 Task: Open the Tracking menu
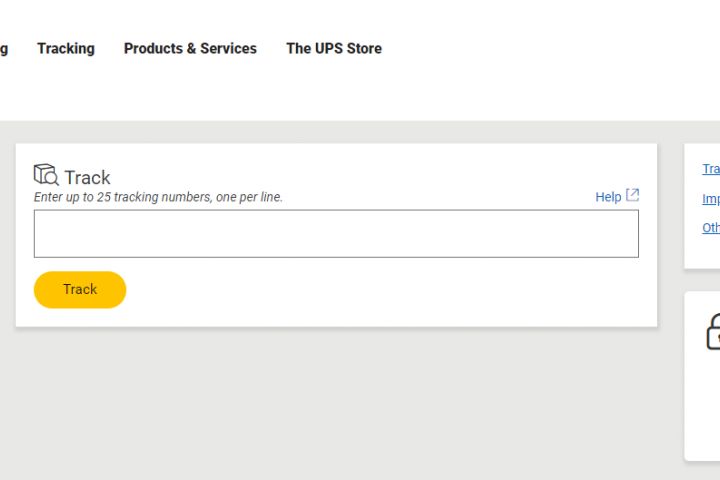click(66, 48)
